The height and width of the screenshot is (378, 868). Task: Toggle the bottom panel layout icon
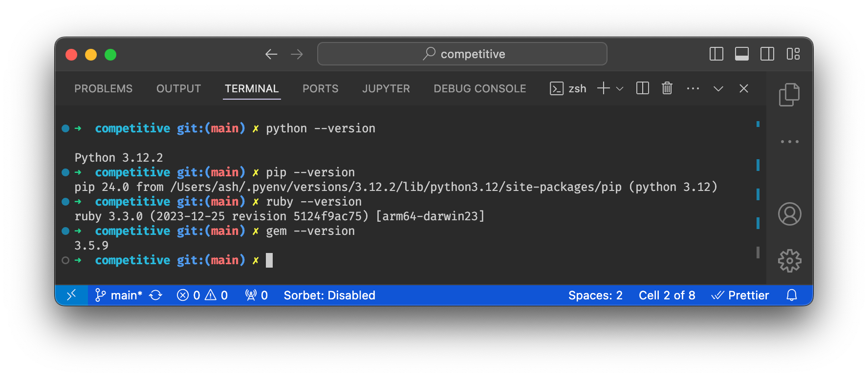point(741,54)
